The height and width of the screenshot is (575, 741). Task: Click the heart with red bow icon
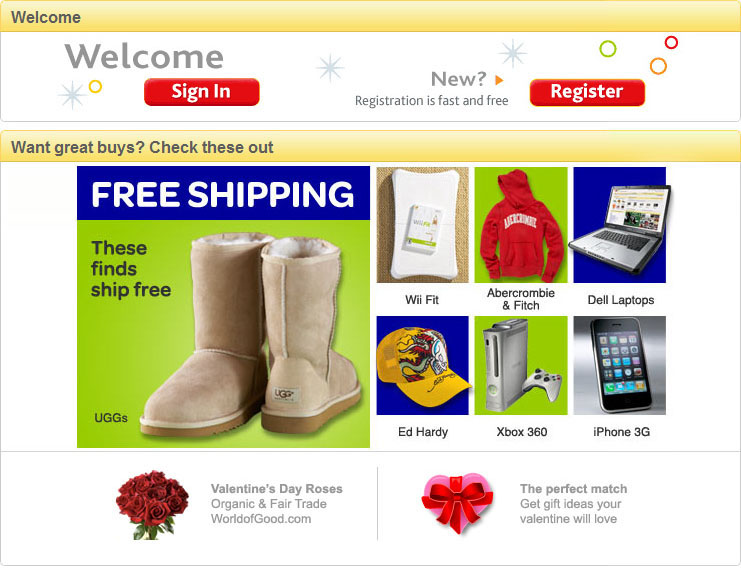click(x=457, y=504)
